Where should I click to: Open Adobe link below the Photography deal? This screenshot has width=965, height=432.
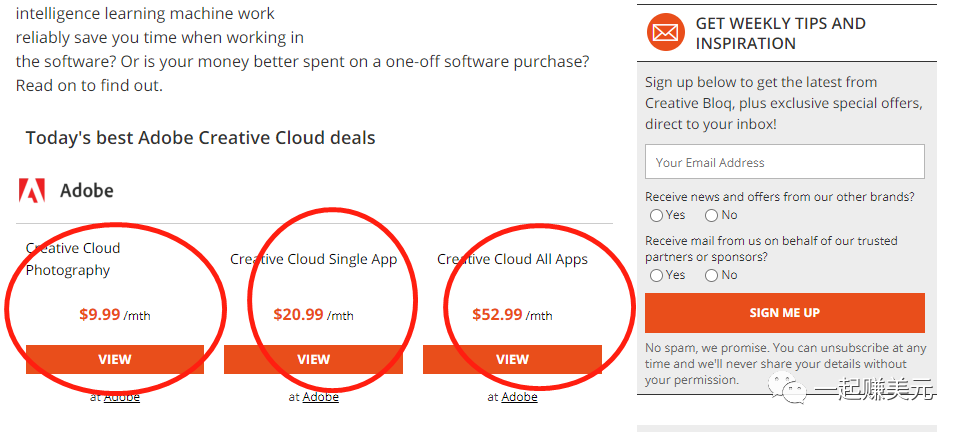(122, 397)
